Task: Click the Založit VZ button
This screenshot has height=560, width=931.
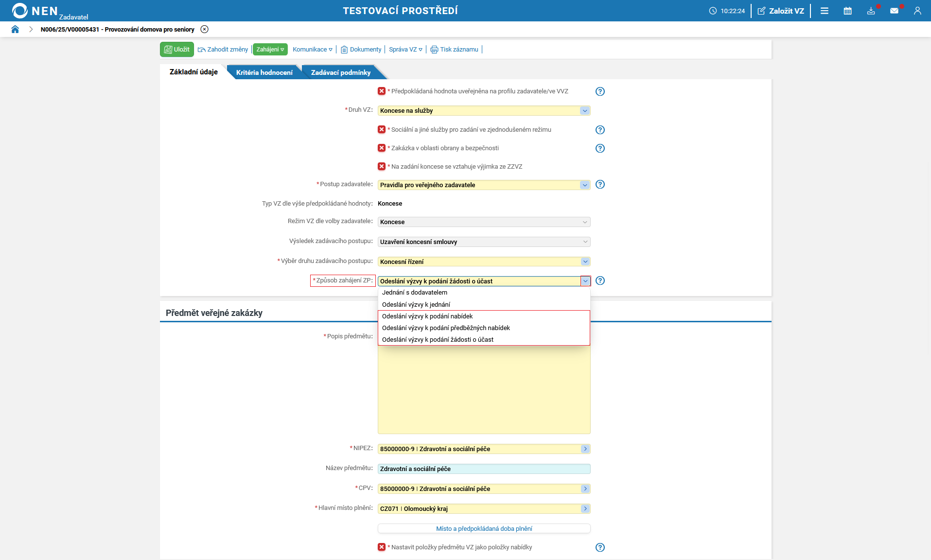Action: [x=781, y=11]
